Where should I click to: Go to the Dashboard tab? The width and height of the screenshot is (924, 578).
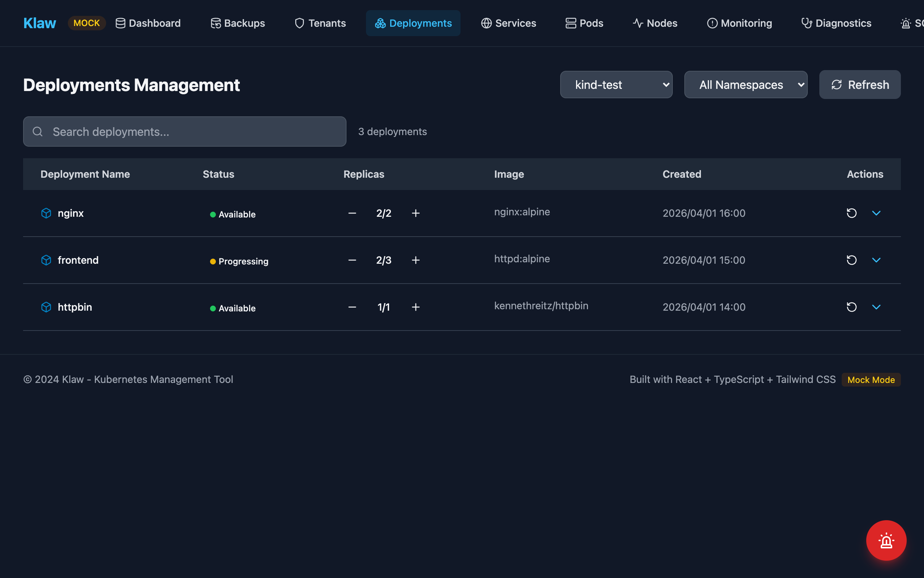click(148, 23)
